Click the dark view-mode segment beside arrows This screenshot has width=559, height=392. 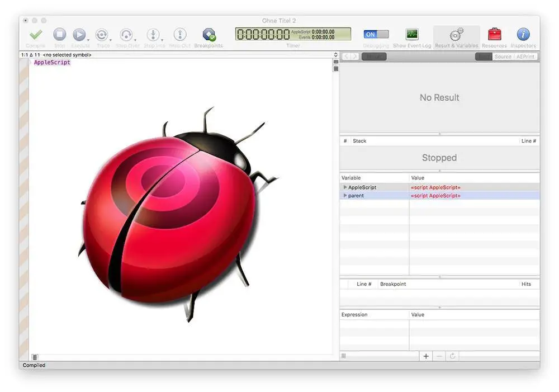pyautogui.click(x=374, y=56)
